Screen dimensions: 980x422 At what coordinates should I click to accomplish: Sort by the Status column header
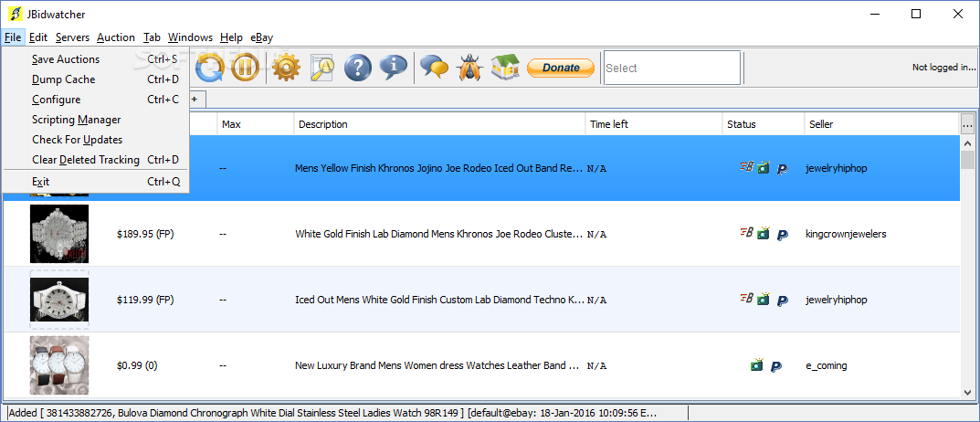[x=764, y=124]
